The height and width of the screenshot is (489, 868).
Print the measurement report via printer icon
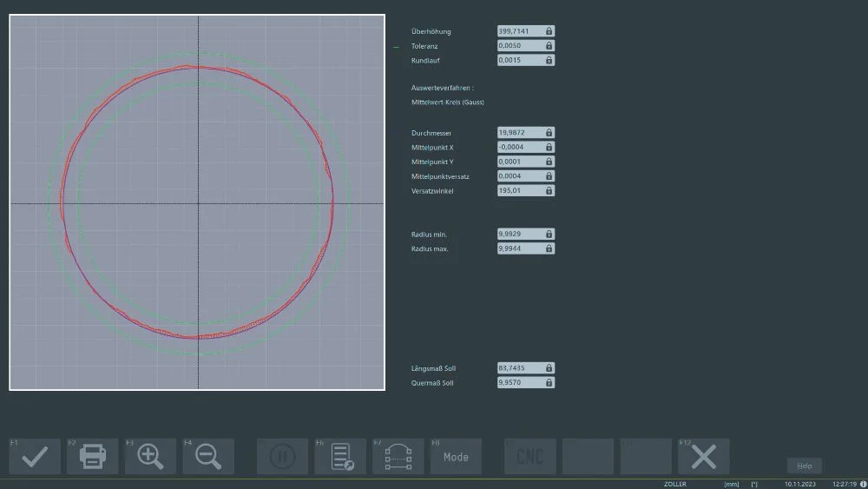pos(93,456)
